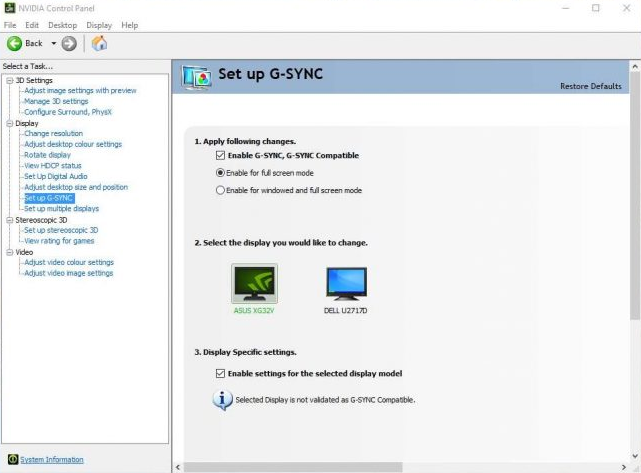Open Set up multiple displays
The width and height of the screenshot is (641, 473).
pyautogui.click(x=61, y=208)
